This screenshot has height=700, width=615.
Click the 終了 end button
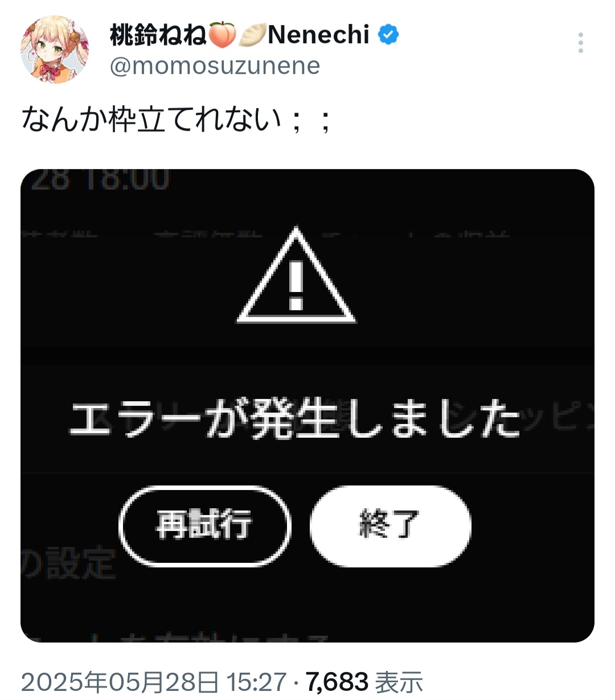390,525
